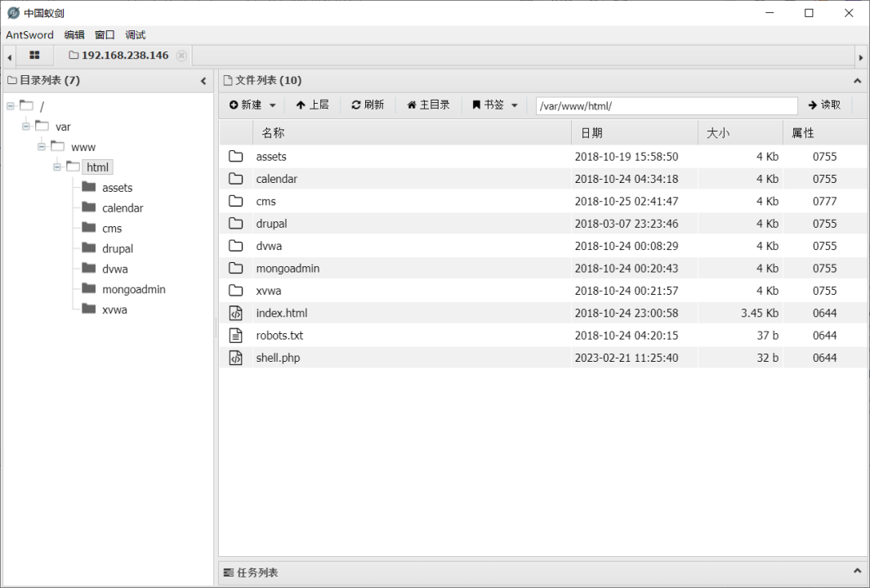Open the 窗口 menu
The height and width of the screenshot is (588, 870).
pos(105,35)
